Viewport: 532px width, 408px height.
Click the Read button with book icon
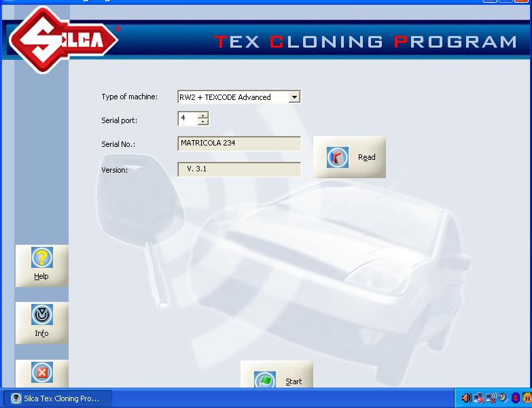pos(349,157)
